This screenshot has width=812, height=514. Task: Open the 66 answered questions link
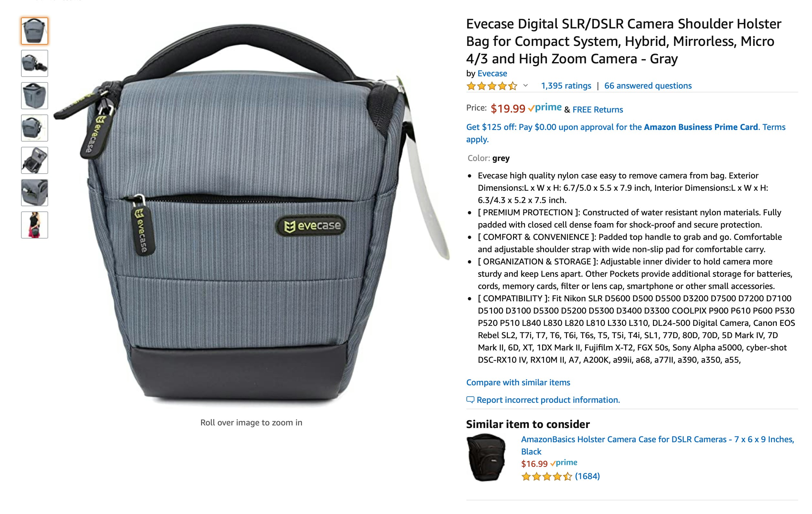[648, 86]
